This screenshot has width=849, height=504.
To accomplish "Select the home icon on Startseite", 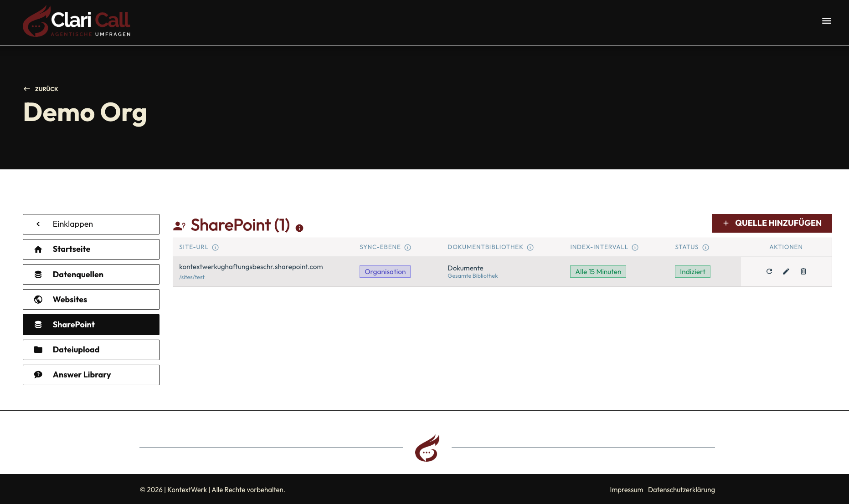I will (x=38, y=249).
